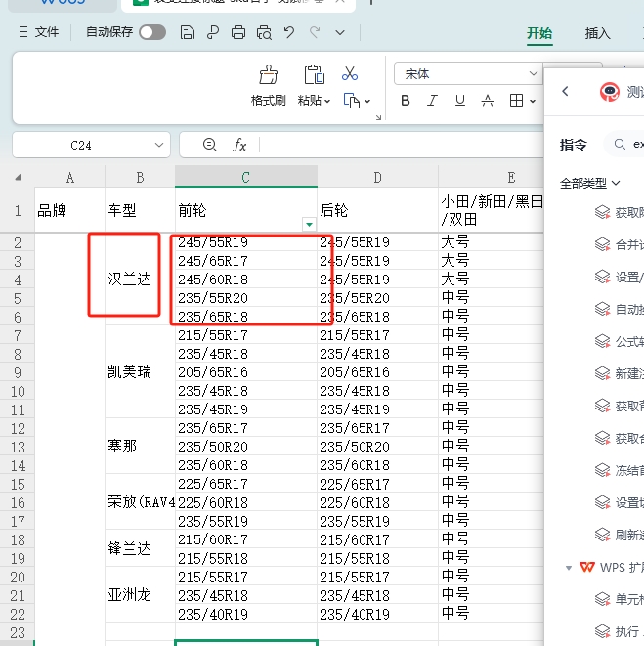
Task: Select column A header
Action: [70, 178]
